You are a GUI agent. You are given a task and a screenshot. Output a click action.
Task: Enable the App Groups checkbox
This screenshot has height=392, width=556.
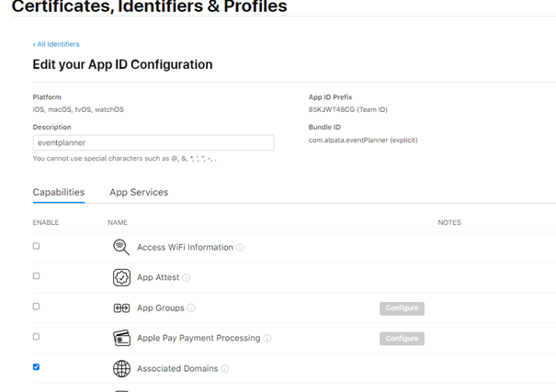click(36, 307)
